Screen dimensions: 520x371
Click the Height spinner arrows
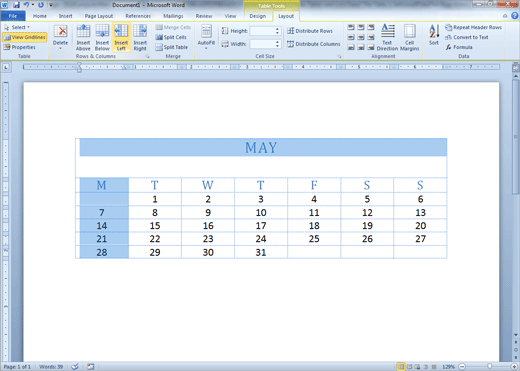pyautogui.click(x=277, y=31)
